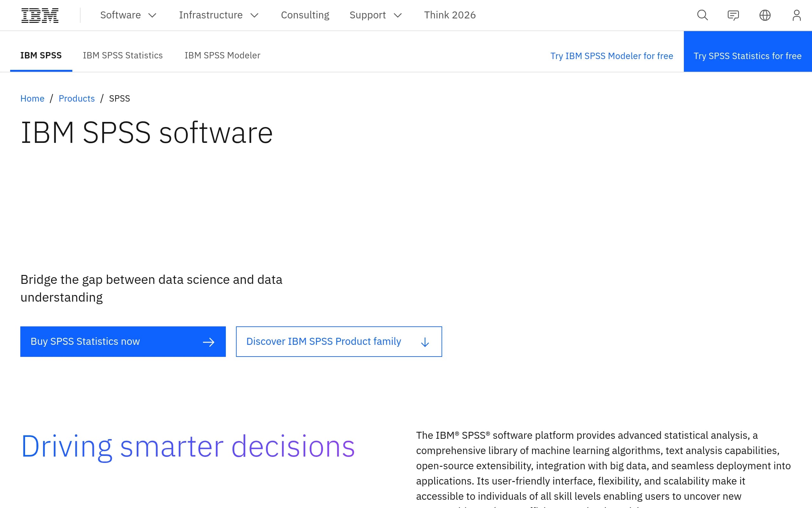Open the user profile icon
Screen dimensions: 812x508
796,15
